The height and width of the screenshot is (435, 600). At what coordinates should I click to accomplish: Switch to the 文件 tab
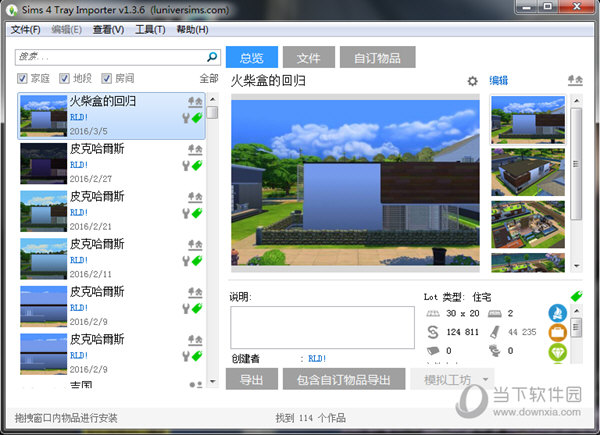tap(309, 57)
